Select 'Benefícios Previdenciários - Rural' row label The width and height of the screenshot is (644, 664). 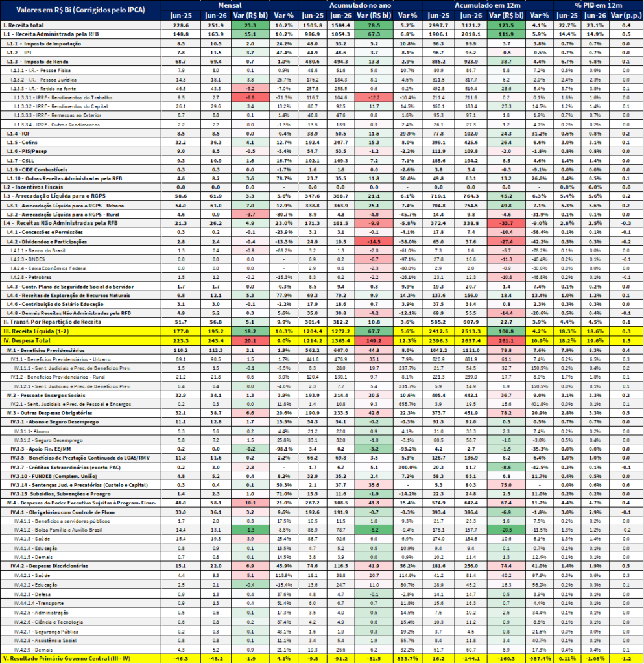(x=58, y=377)
